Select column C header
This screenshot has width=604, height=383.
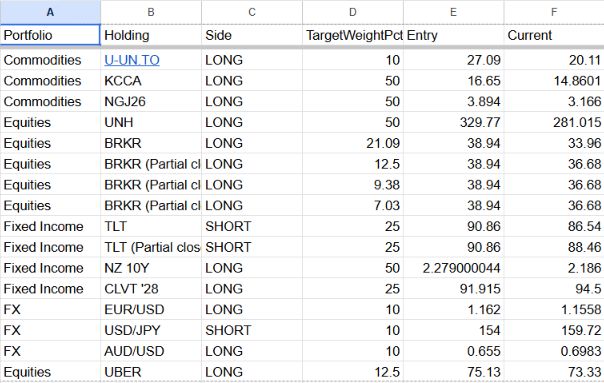point(252,12)
